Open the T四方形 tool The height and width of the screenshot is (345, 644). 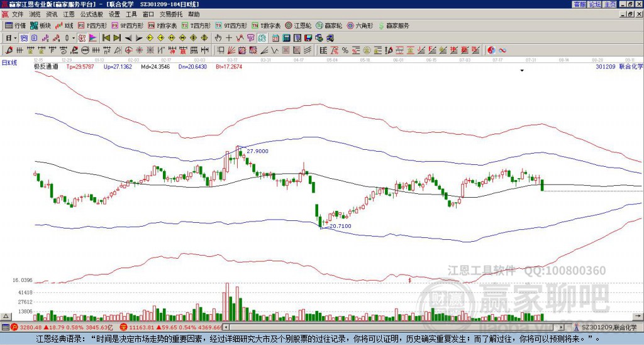coord(196,25)
